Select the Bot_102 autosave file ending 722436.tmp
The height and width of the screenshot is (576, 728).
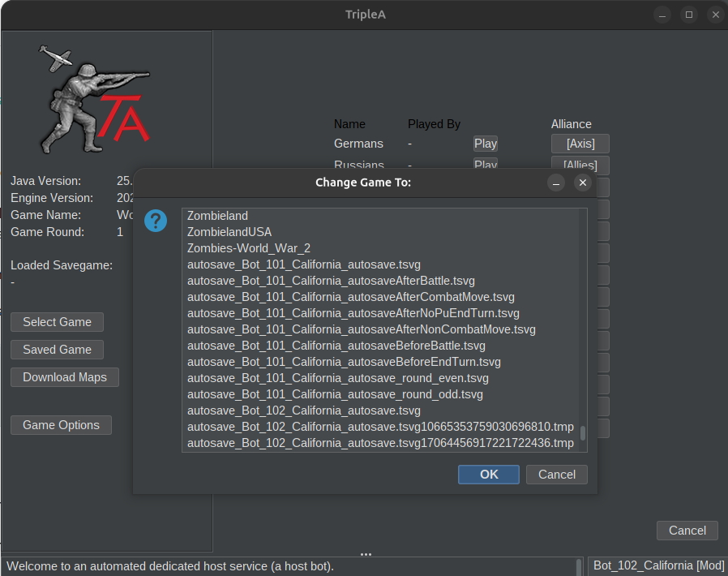381,443
